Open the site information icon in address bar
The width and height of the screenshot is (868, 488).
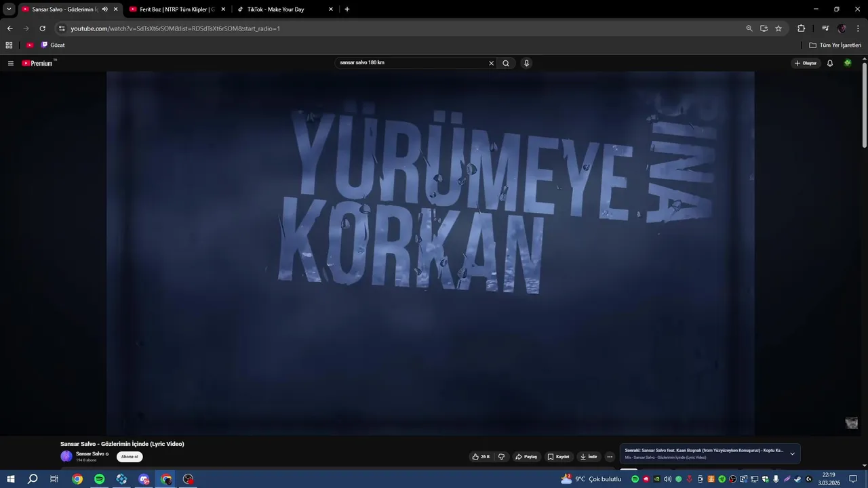(x=62, y=28)
